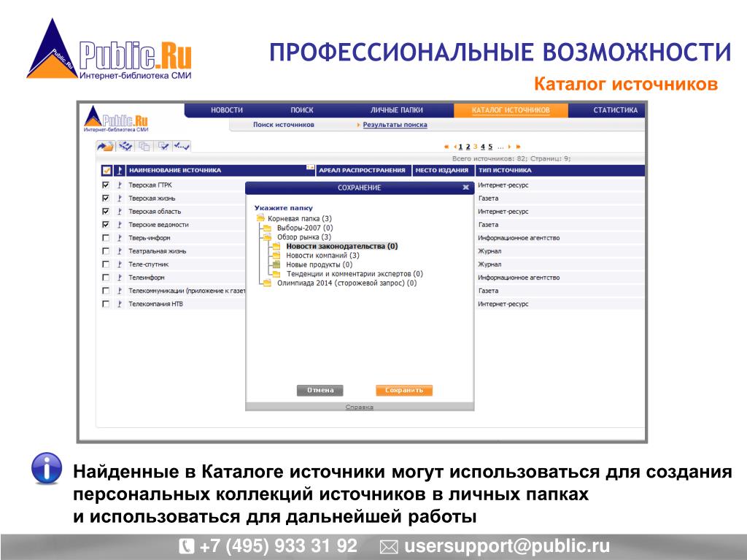Check the Теле-спутник checkbox
Screen dimensions: 747x560
point(106,264)
